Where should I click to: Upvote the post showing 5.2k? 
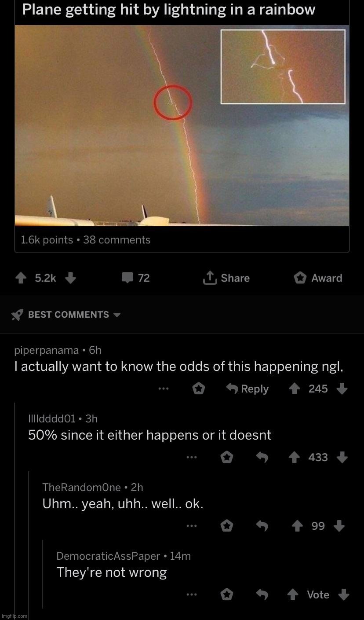(x=21, y=278)
